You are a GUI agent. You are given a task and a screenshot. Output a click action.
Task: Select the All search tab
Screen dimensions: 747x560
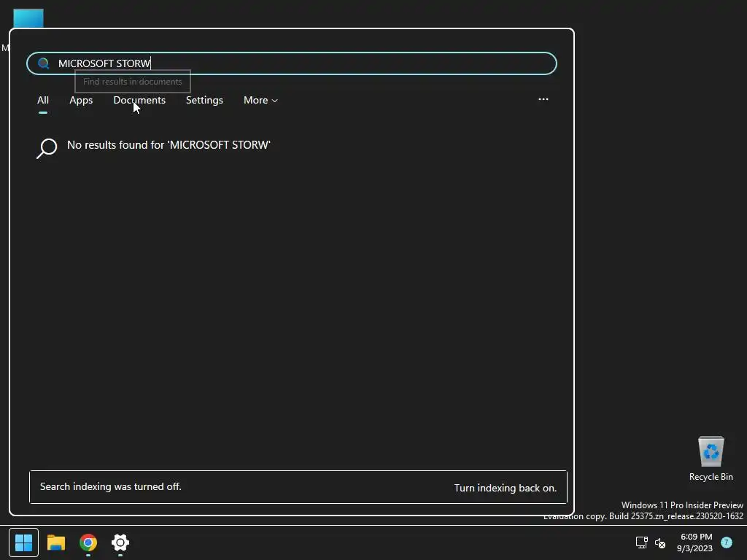coord(43,100)
